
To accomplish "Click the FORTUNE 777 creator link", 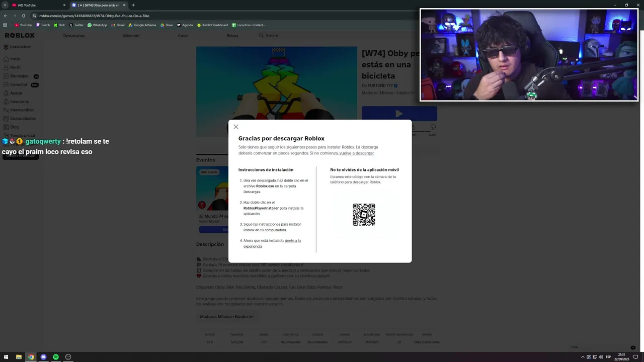I will tap(382, 86).
